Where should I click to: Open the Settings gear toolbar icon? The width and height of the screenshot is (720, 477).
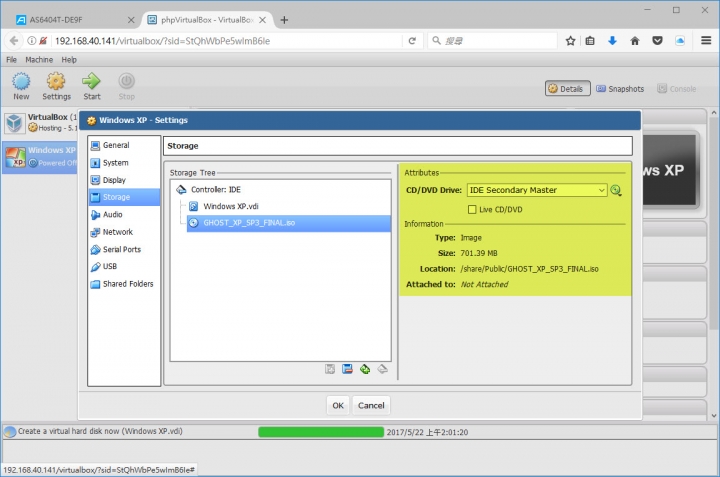click(x=56, y=86)
